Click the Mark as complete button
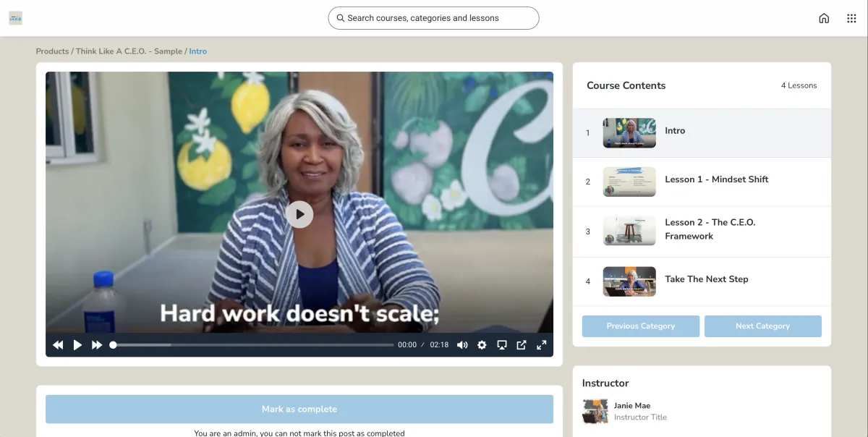The height and width of the screenshot is (437, 868). [x=299, y=409]
